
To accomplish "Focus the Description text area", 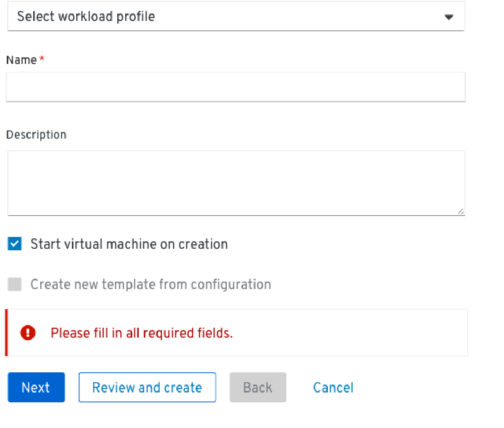I will [x=235, y=182].
